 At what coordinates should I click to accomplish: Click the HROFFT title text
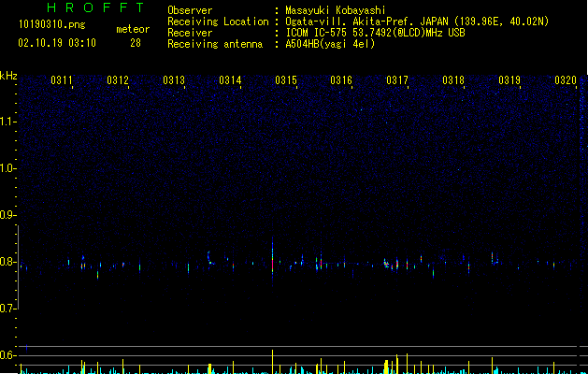tap(95, 7)
